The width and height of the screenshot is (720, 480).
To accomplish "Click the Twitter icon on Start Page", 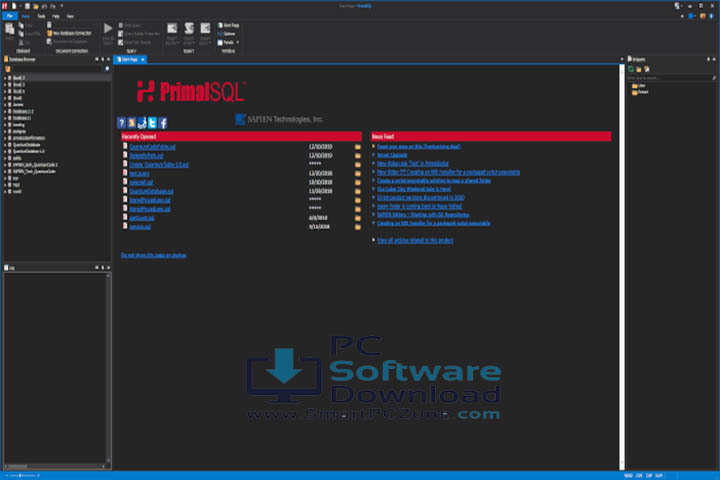I will point(152,123).
